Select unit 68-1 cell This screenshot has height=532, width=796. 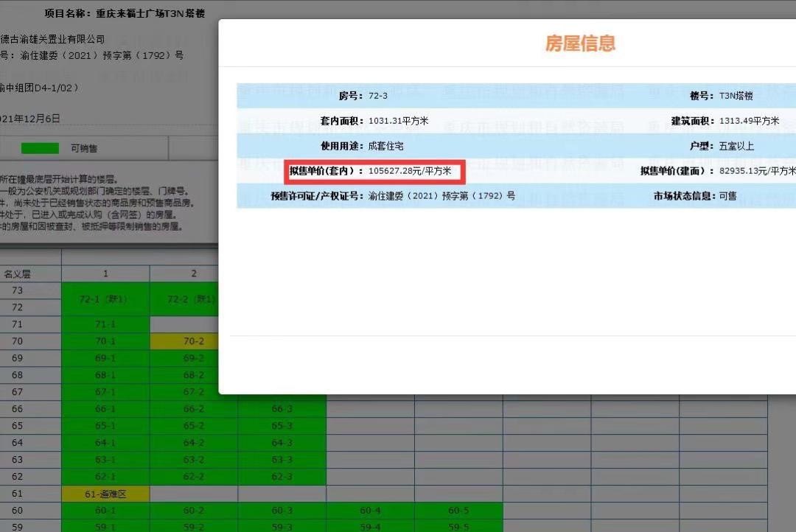point(105,375)
